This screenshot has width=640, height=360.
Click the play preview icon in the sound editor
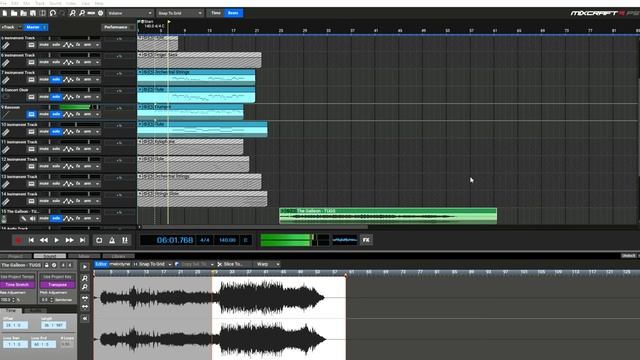[84, 267]
